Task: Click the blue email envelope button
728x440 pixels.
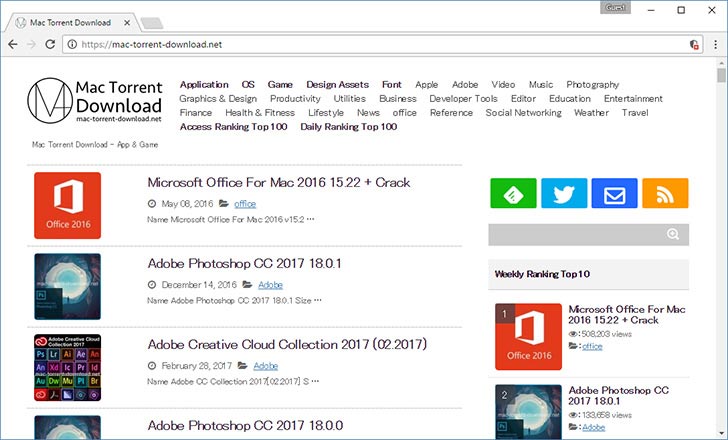Action: click(x=614, y=193)
